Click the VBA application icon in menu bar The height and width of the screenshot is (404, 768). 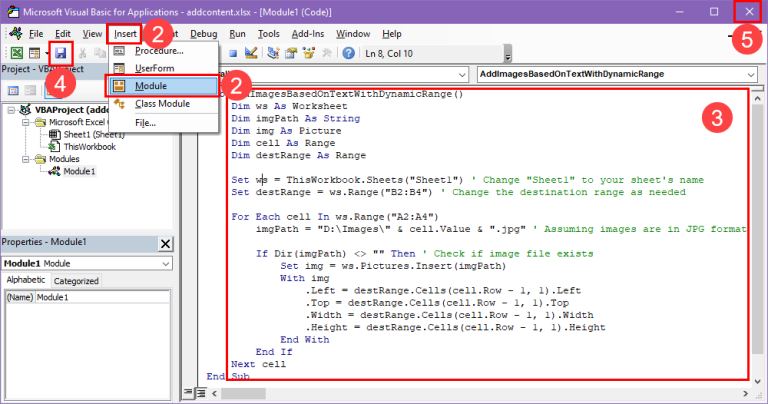click(x=16, y=33)
